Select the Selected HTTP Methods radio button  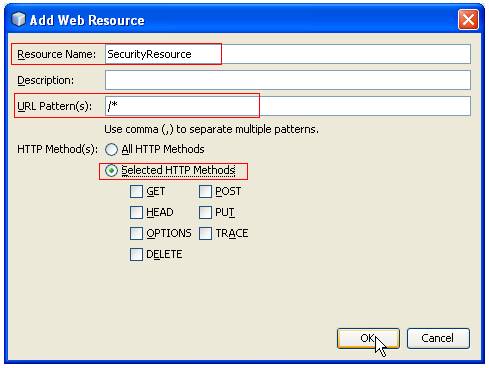(111, 171)
